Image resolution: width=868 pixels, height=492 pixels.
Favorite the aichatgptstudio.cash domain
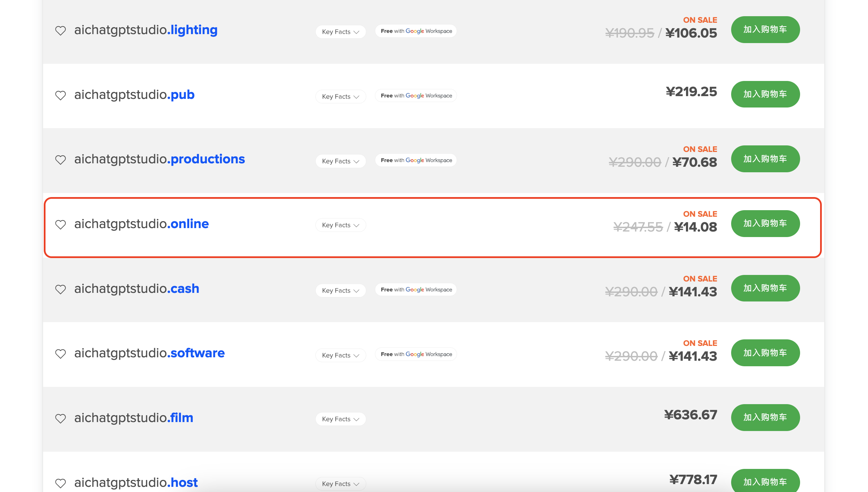(61, 289)
